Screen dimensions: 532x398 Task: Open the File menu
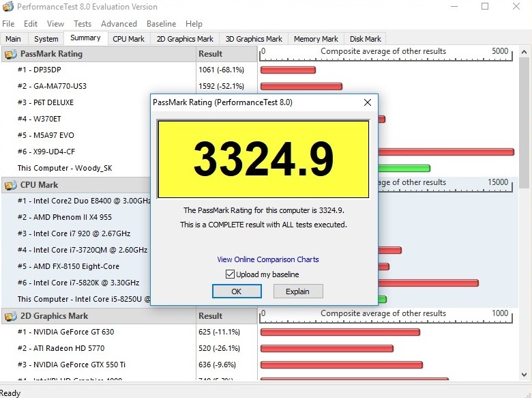tap(8, 23)
